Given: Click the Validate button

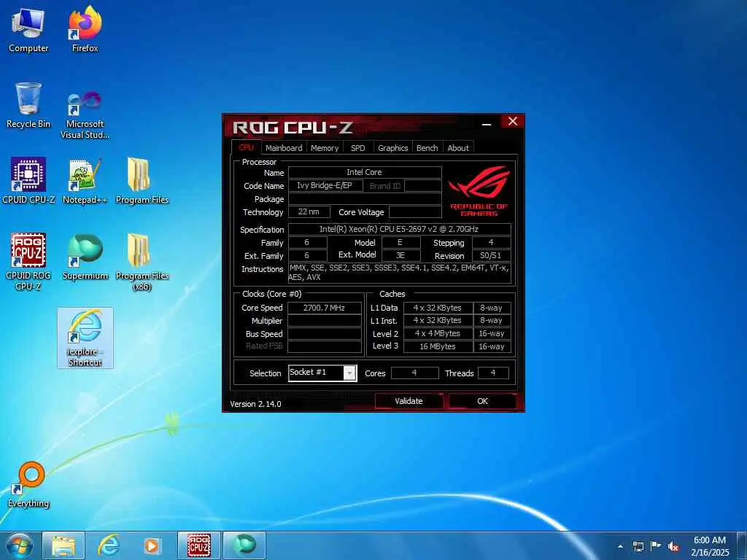Looking at the screenshot, I should 409,401.
